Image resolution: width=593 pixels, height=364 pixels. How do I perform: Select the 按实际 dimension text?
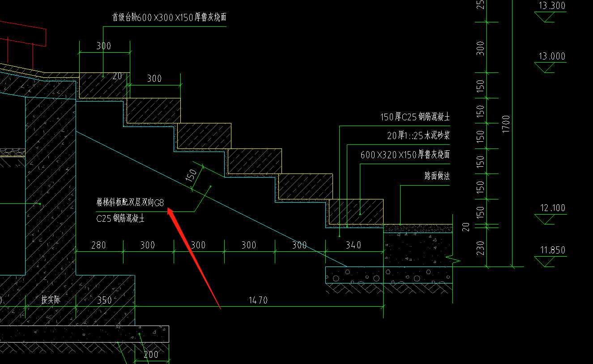(x=51, y=300)
